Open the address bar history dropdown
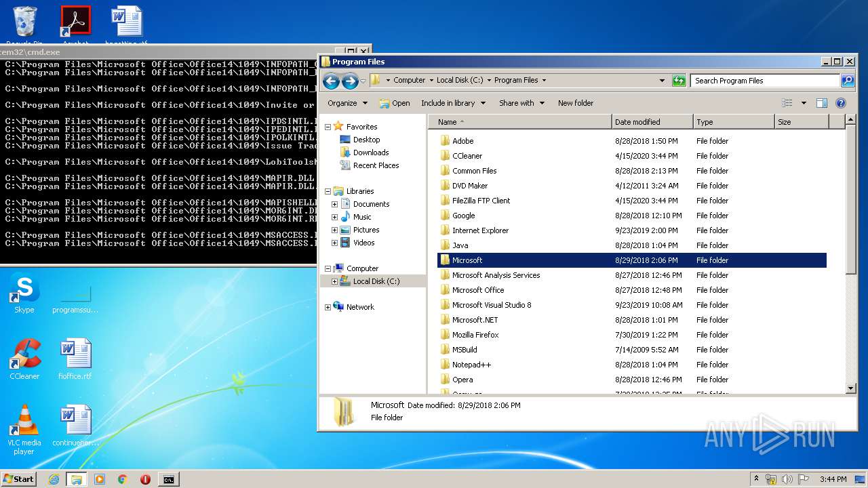 pos(662,80)
